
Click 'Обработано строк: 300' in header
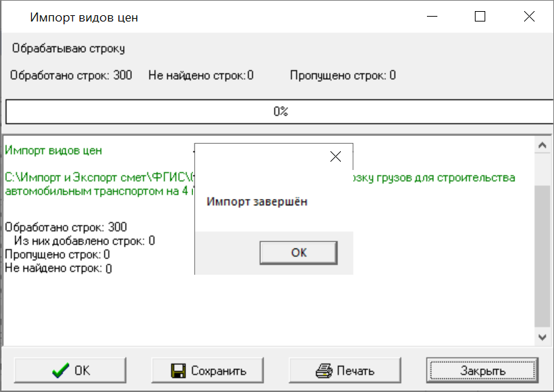[71, 75]
